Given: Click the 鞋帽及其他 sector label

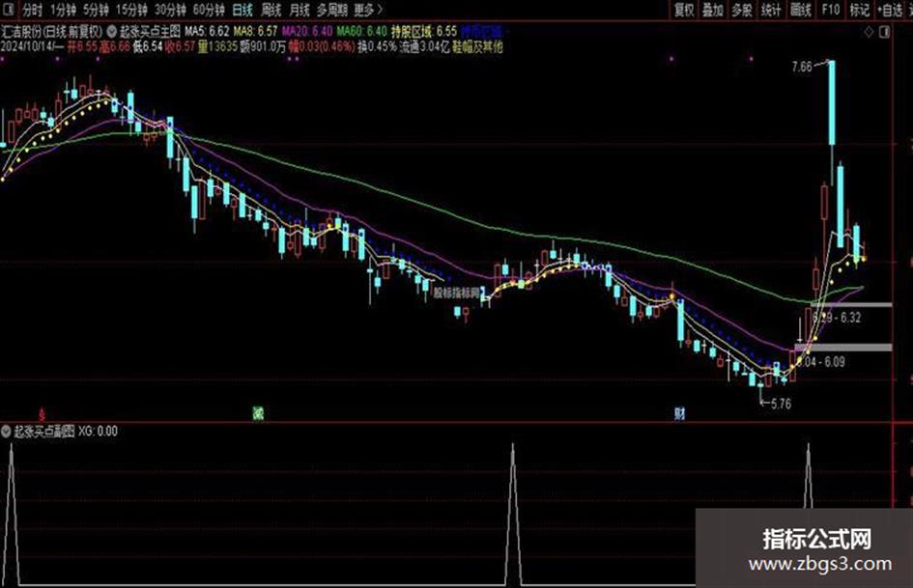Looking at the screenshot, I should 477,46.
